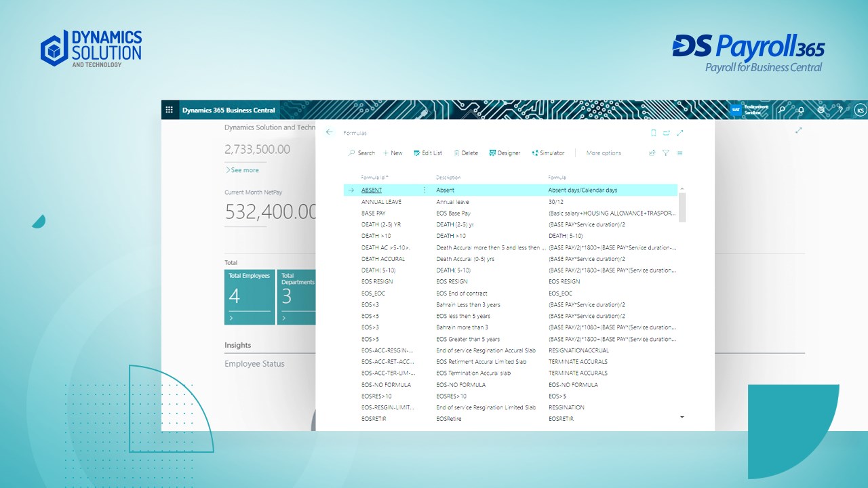Screen dimensions: 868x488
Task: Click the list scrollbar thumb
Action: point(682,207)
